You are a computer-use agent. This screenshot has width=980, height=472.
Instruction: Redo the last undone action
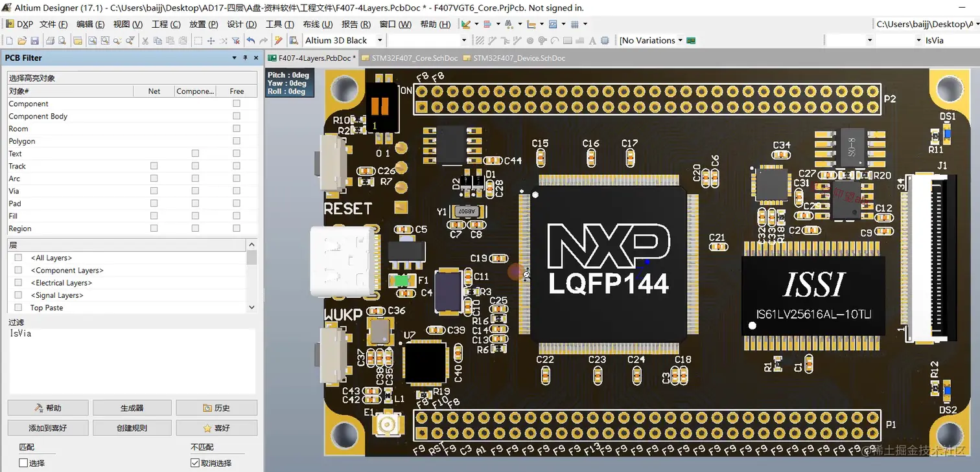(x=263, y=40)
